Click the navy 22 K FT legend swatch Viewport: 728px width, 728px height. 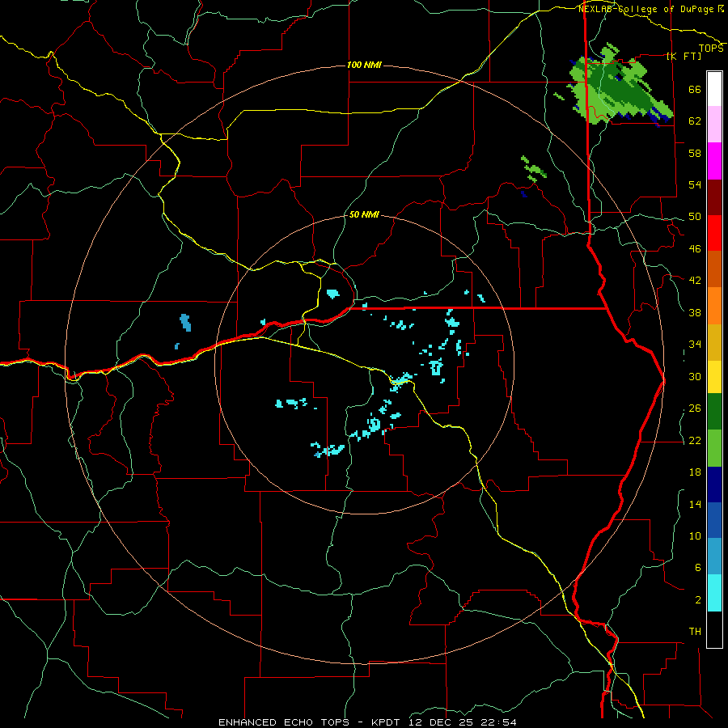[x=714, y=485]
